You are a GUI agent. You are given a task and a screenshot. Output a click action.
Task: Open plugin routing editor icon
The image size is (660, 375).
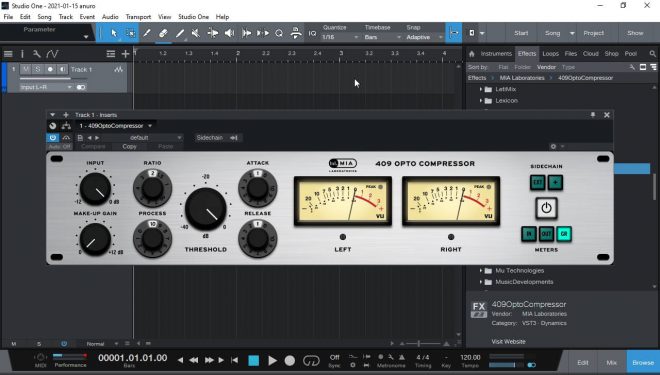66,126
